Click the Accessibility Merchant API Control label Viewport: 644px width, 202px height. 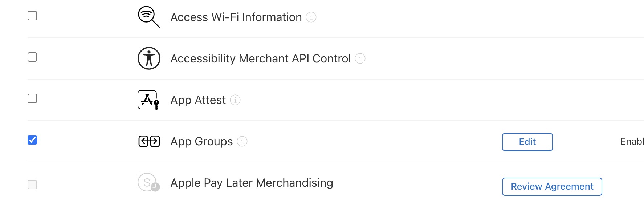261,58
